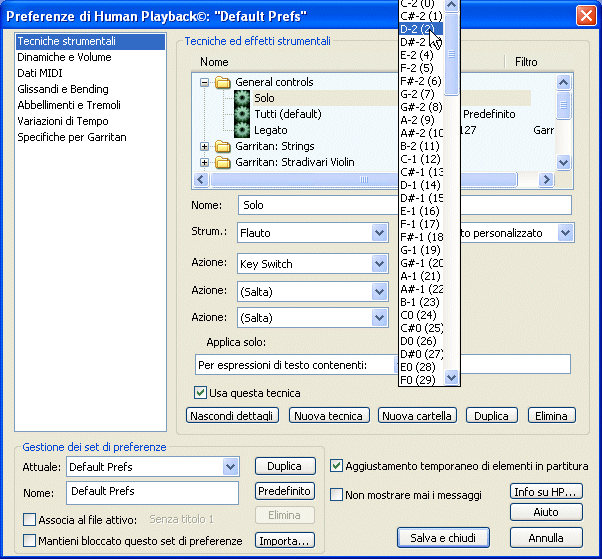The height and width of the screenshot is (559, 602).
Task: Toggle 'Non mostrare mai i messaggi' checkbox
Action: pyautogui.click(x=338, y=495)
